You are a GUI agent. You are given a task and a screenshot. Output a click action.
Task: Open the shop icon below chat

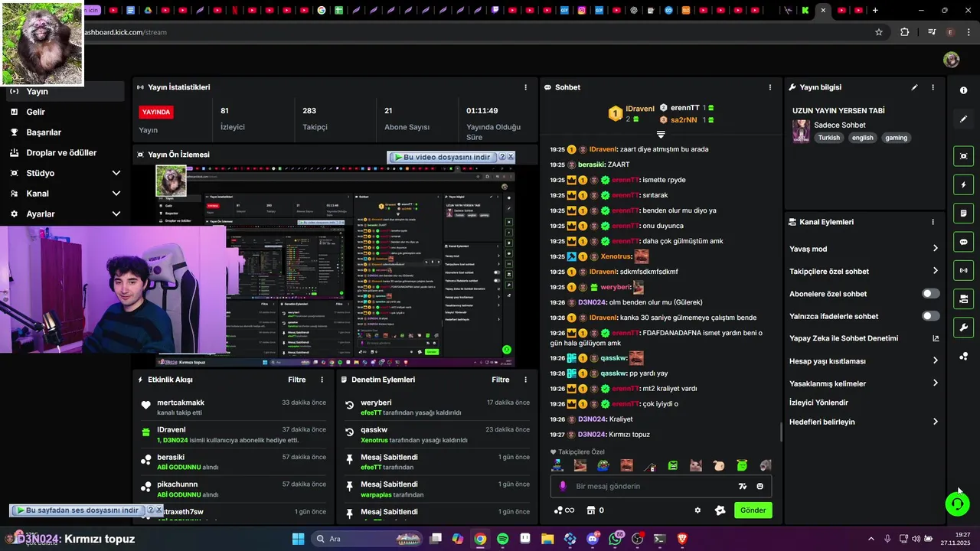click(x=590, y=510)
